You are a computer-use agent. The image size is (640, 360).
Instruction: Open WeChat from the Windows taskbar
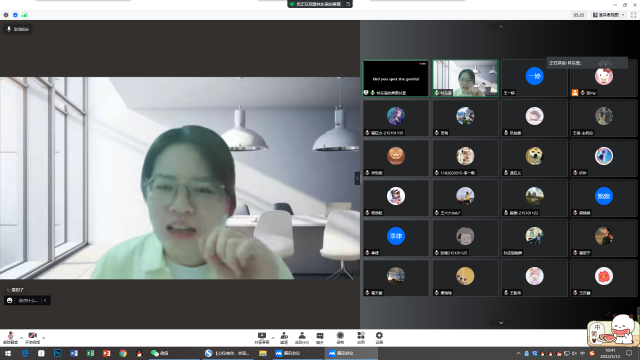tap(160, 353)
